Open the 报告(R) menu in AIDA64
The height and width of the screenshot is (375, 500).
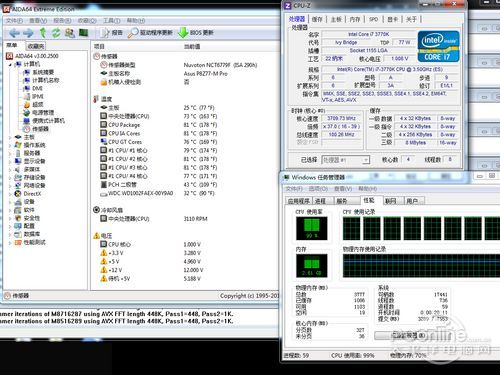pyautogui.click(x=62, y=21)
